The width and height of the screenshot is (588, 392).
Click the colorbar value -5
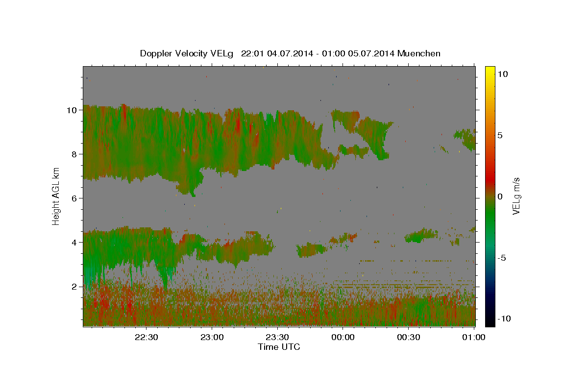coord(502,258)
